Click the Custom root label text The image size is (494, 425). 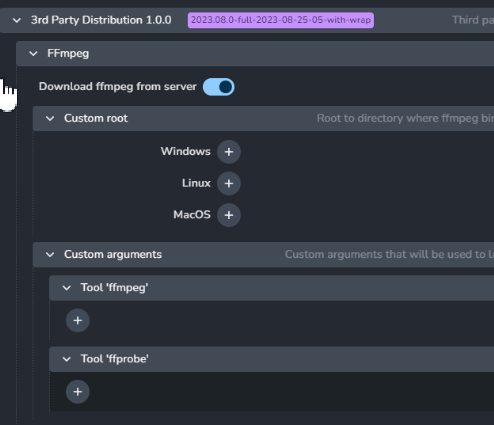(x=96, y=118)
